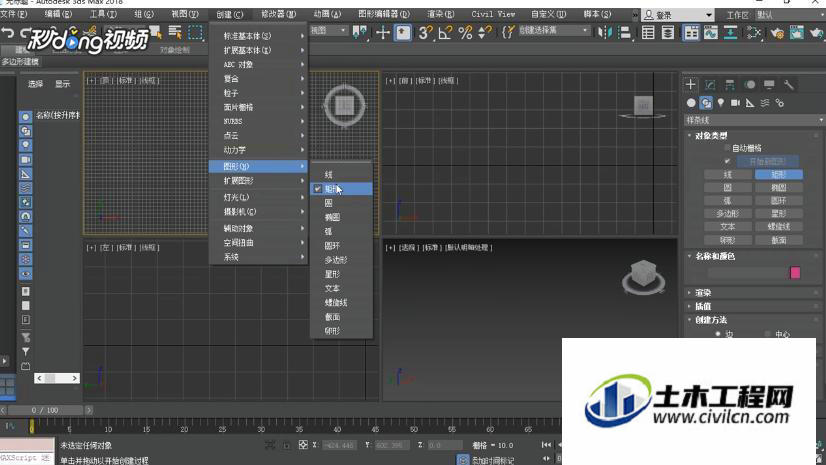
Task: Open the Standard Primitives (标准基本体) submenu
Action: point(258,36)
